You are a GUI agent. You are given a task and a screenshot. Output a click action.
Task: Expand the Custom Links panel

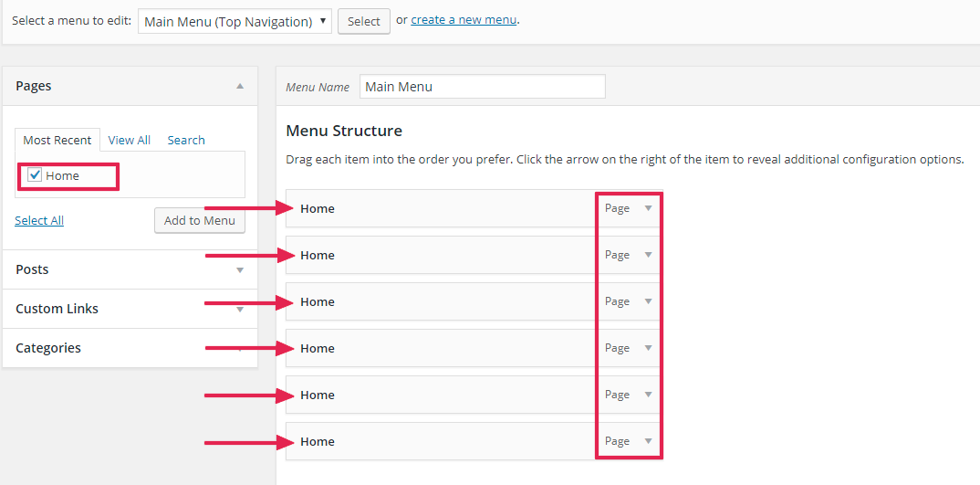click(240, 310)
